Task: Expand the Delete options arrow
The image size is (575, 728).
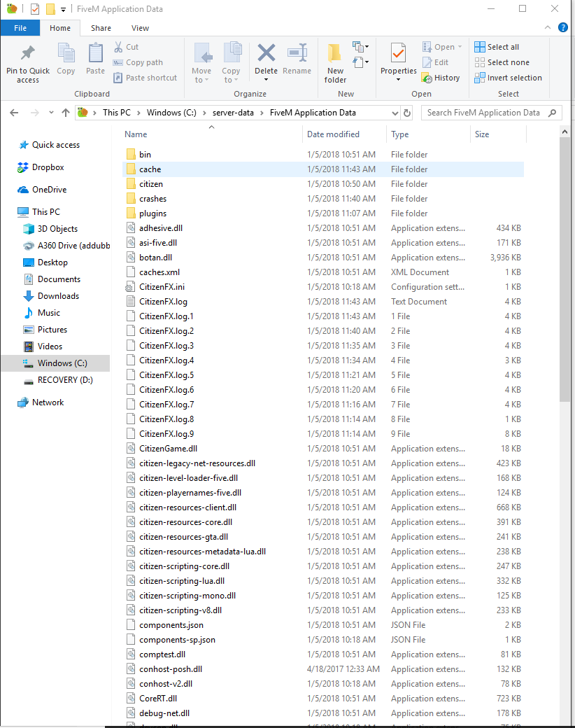Action: (267, 80)
